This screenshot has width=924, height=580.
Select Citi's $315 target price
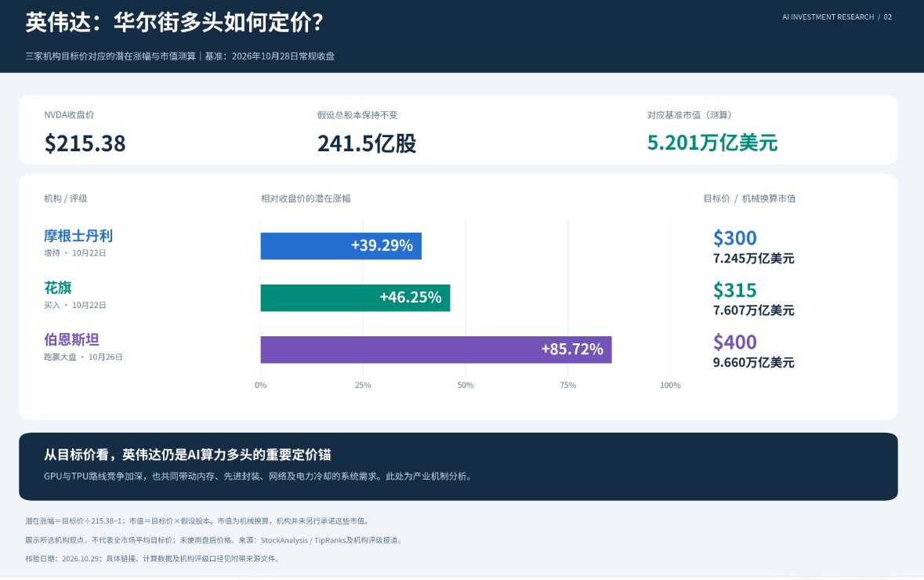click(x=735, y=291)
